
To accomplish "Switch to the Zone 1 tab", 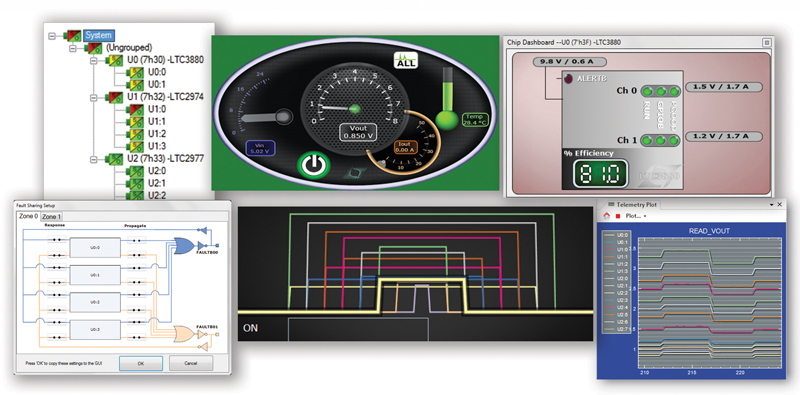I will [x=52, y=217].
